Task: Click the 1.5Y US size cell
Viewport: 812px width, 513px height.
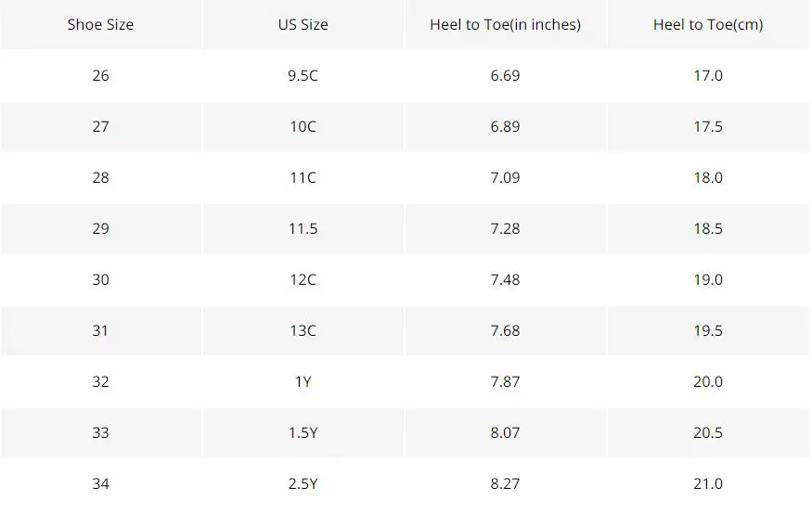Action: pyautogui.click(x=303, y=433)
